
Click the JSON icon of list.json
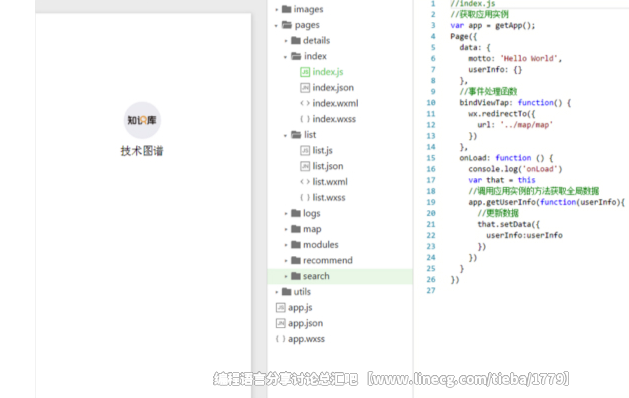[305, 166]
